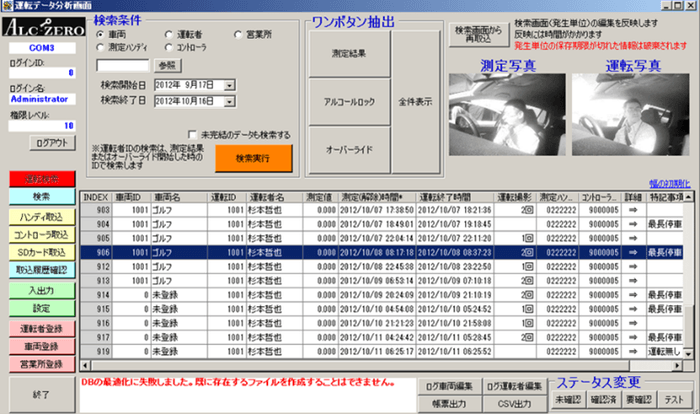Image resolution: width=700 pixels, height=414 pixels.
Task: Click detail arrow in row 903
Action: click(x=632, y=211)
